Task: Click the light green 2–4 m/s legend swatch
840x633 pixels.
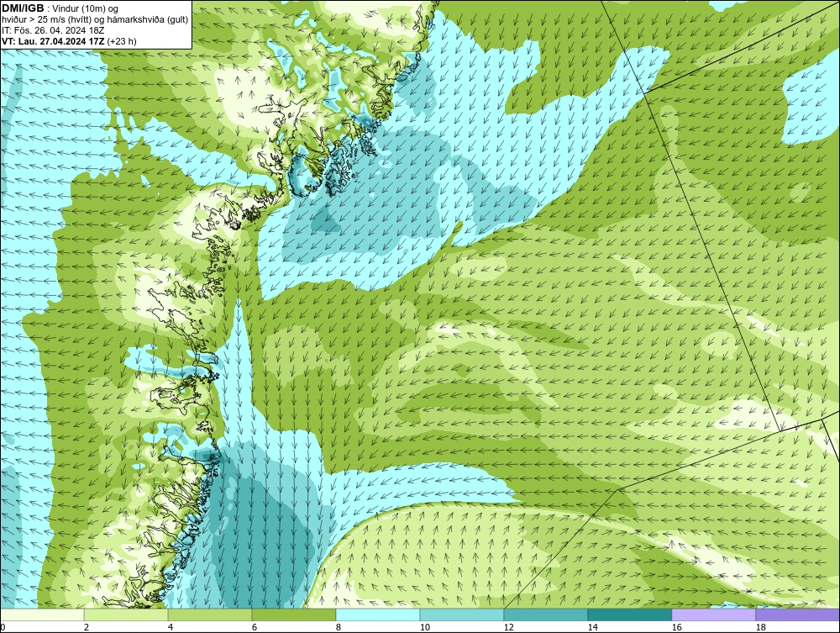Action: [126, 615]
